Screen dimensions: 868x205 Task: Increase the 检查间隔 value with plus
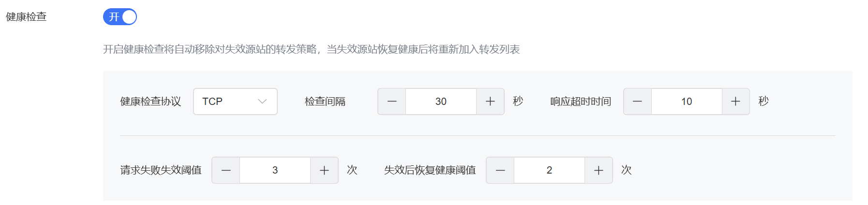(490, 102)
